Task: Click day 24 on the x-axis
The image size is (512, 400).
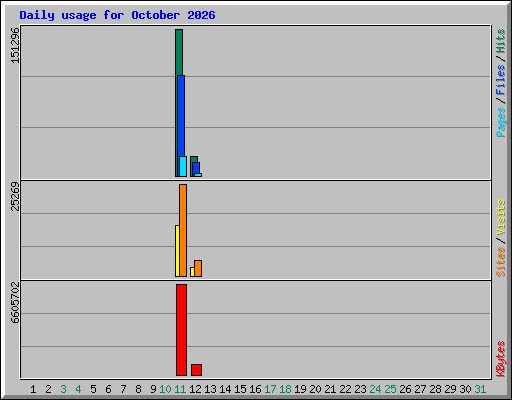Action: tap(375, 389)
